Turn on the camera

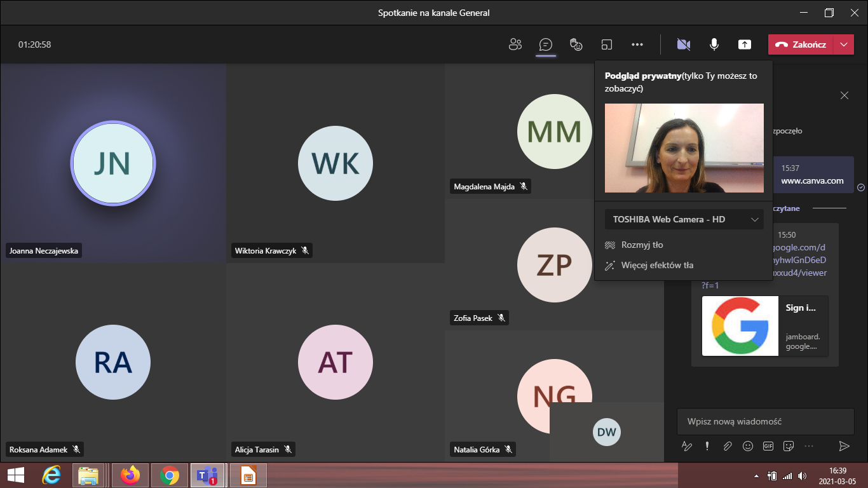click(x=684, y=44)
